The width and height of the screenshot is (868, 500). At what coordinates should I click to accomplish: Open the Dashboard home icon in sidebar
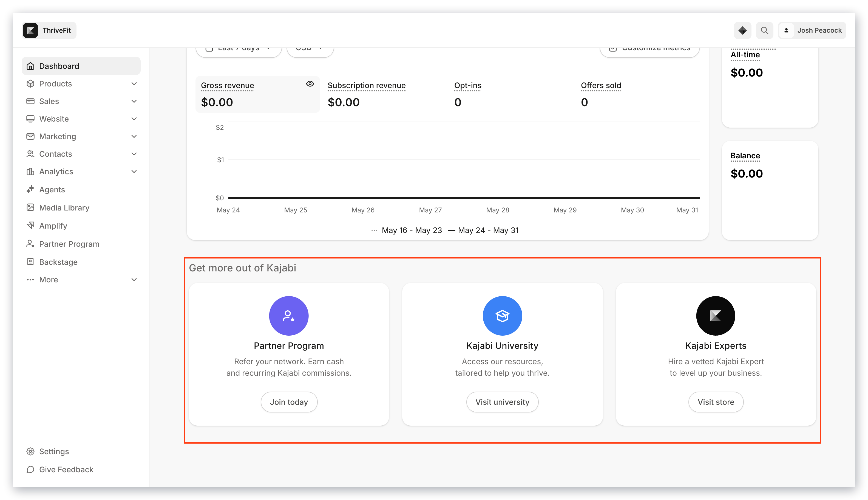[x=30, y=66]
